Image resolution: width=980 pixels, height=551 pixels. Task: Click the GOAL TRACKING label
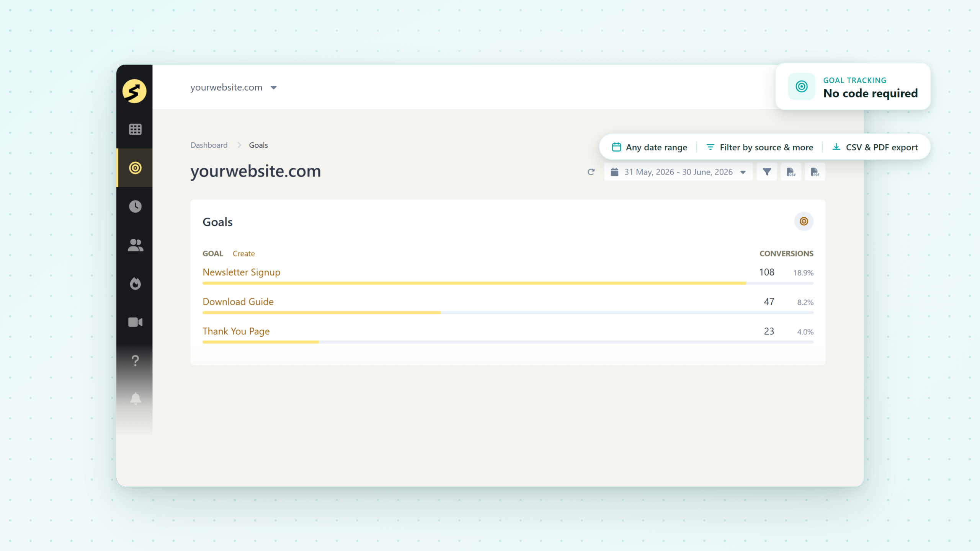[855, 80]
